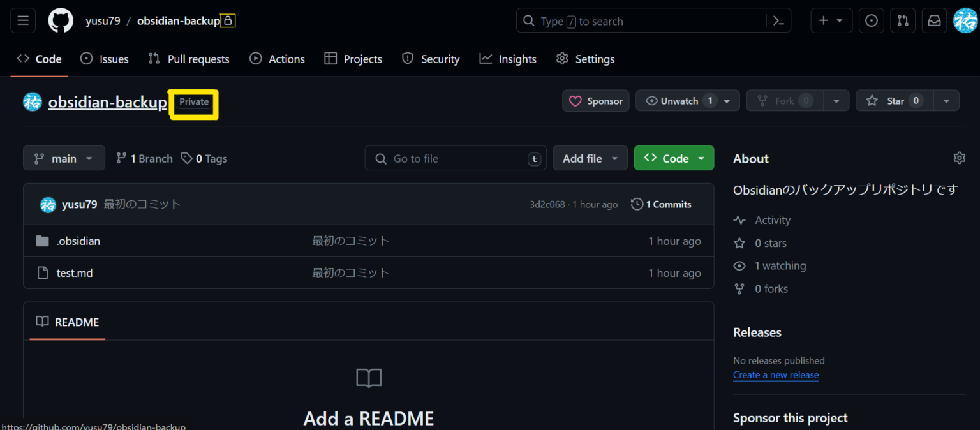Sponsor this project via the Sponsor button

595,100
